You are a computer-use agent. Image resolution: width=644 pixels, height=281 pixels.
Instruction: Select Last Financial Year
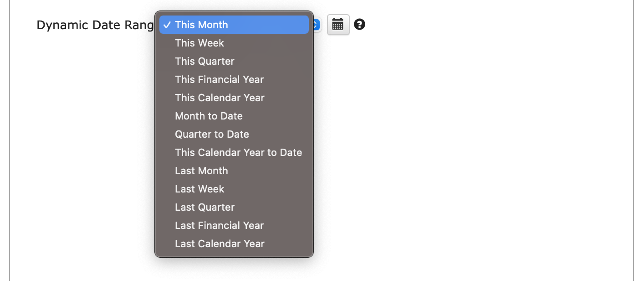pyautogui.click(x=234, y=225)
